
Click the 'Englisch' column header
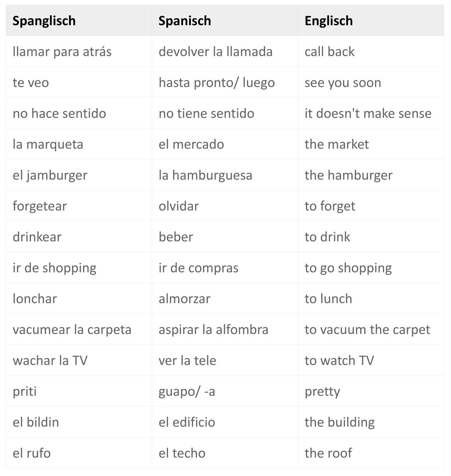coord(329,21)
